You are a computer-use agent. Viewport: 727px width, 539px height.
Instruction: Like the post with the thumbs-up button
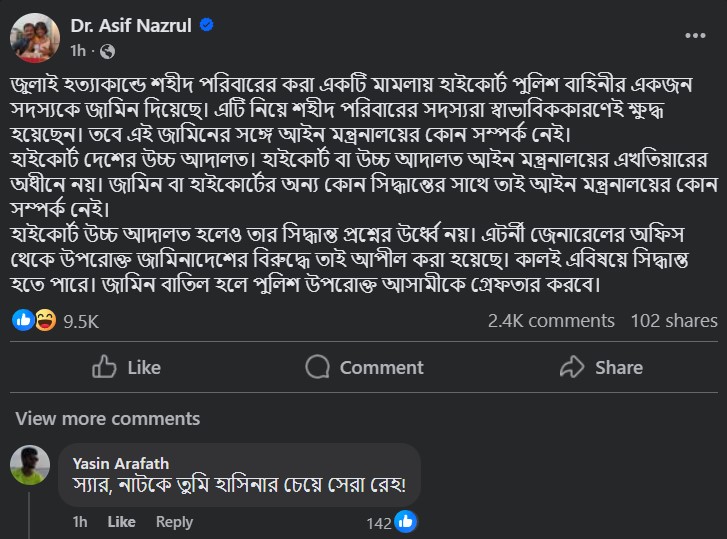click(126, 367)
